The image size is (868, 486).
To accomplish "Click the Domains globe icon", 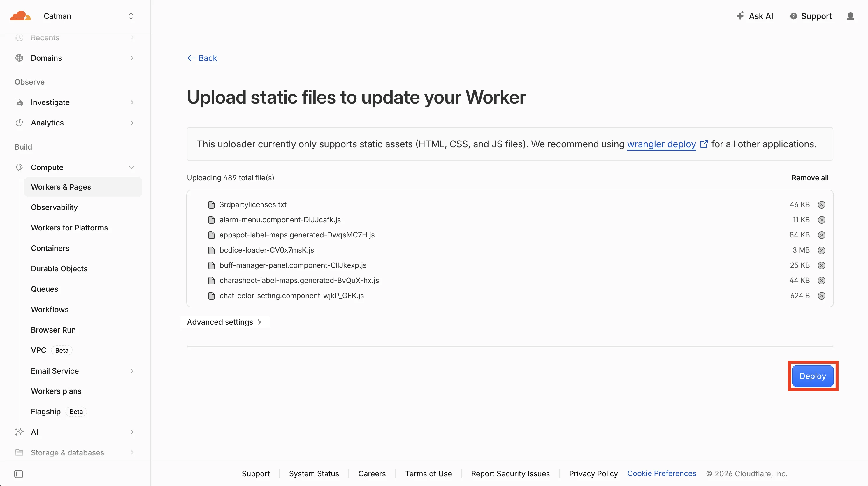I will pos(19,58).
